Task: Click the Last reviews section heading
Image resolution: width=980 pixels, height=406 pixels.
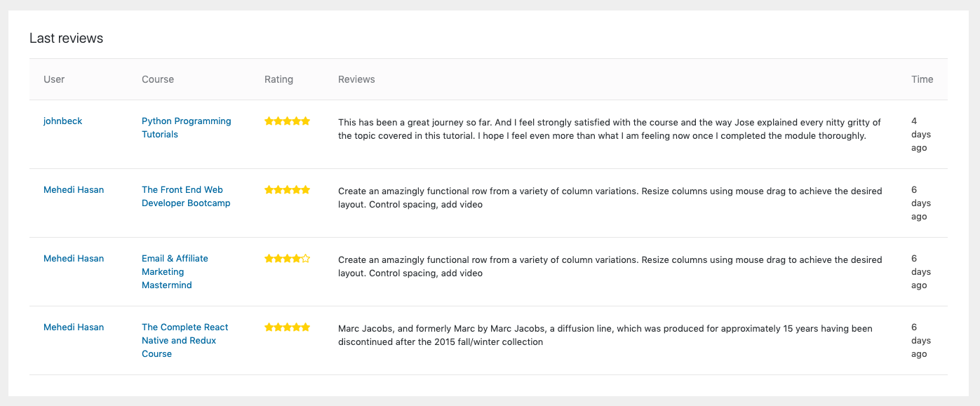Action: click(x=66, y=39)
